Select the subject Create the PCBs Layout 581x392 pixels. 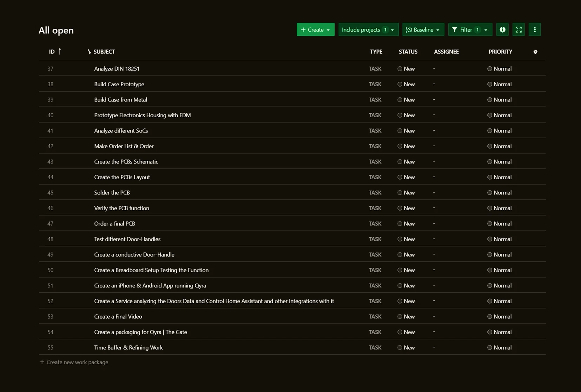122,177
